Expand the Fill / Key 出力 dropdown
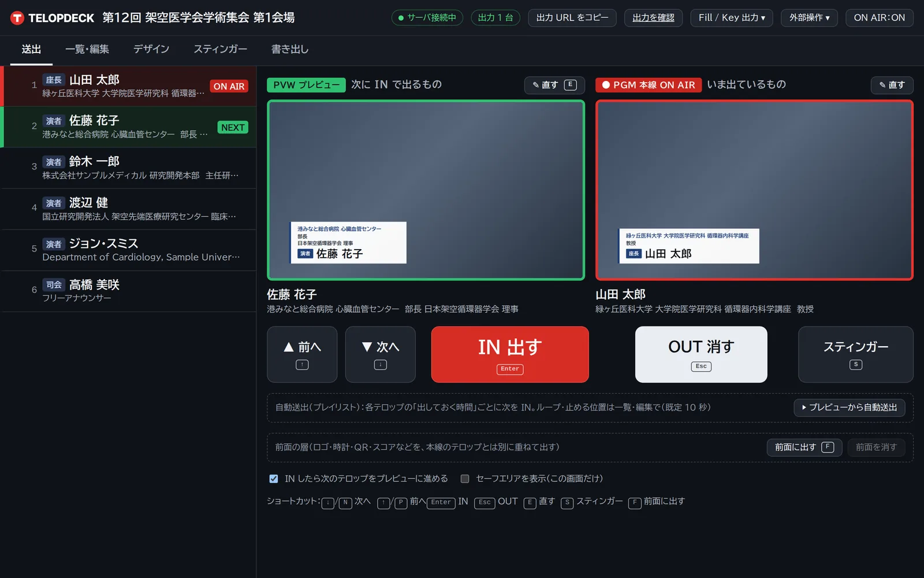 (x=732, y=18)
